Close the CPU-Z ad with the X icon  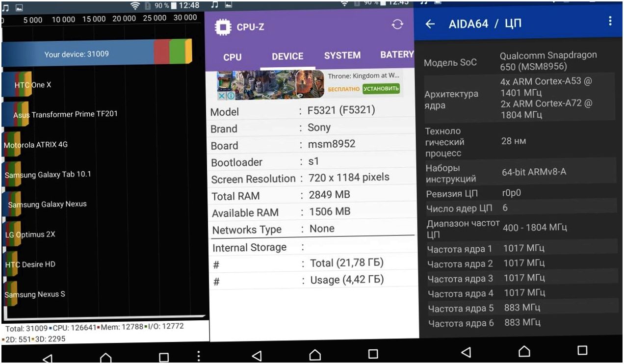(x=221, y=96)
